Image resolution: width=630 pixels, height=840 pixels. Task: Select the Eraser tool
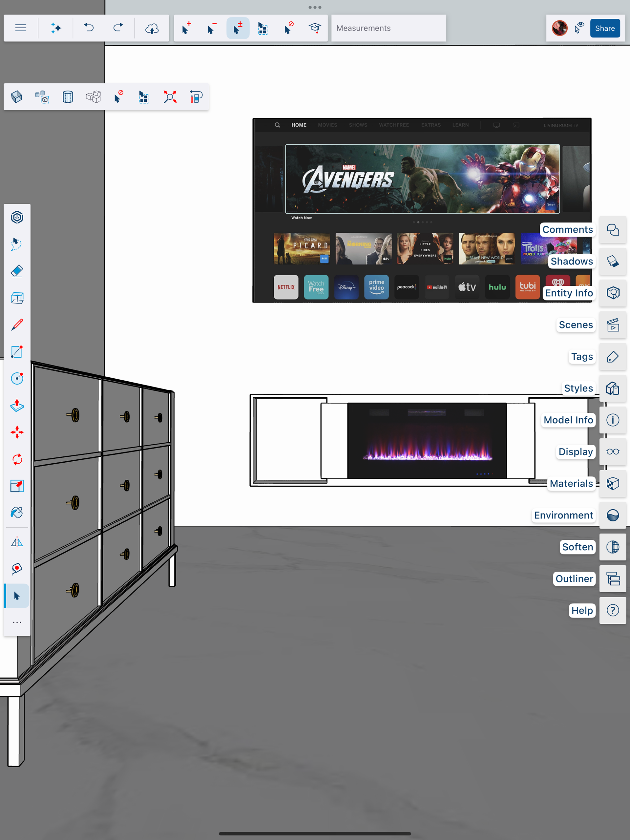point(17,271)
